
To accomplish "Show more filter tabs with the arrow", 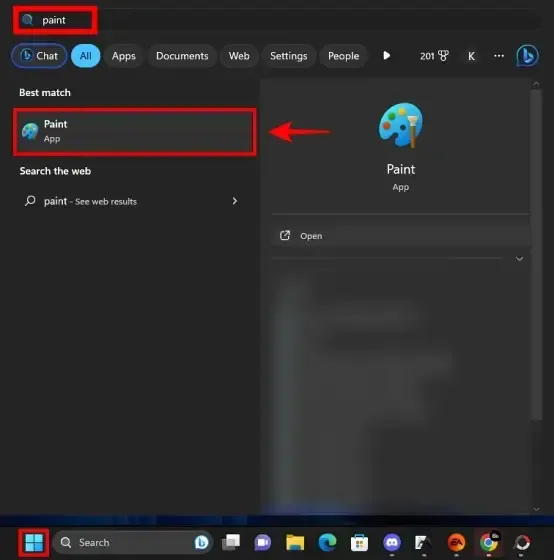I will [386, 56].
